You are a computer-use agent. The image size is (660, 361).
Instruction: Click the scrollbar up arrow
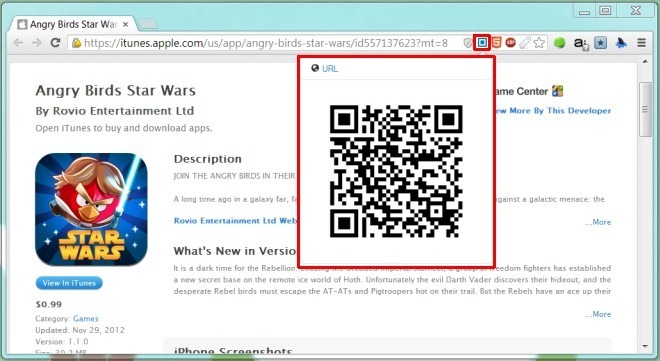645,61
